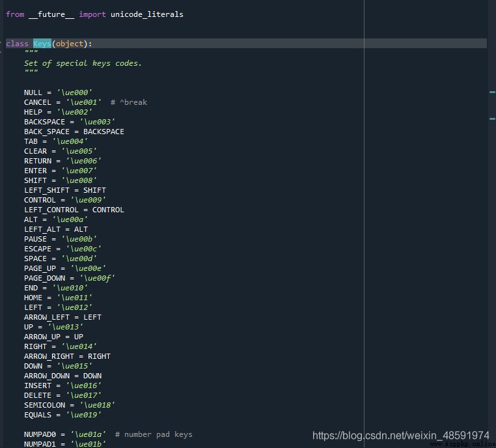Click the PAGE_DOWN constant name

pos(45,279)
